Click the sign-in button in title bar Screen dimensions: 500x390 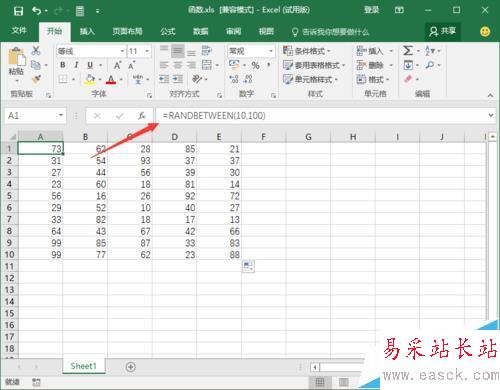pos(371,10)
